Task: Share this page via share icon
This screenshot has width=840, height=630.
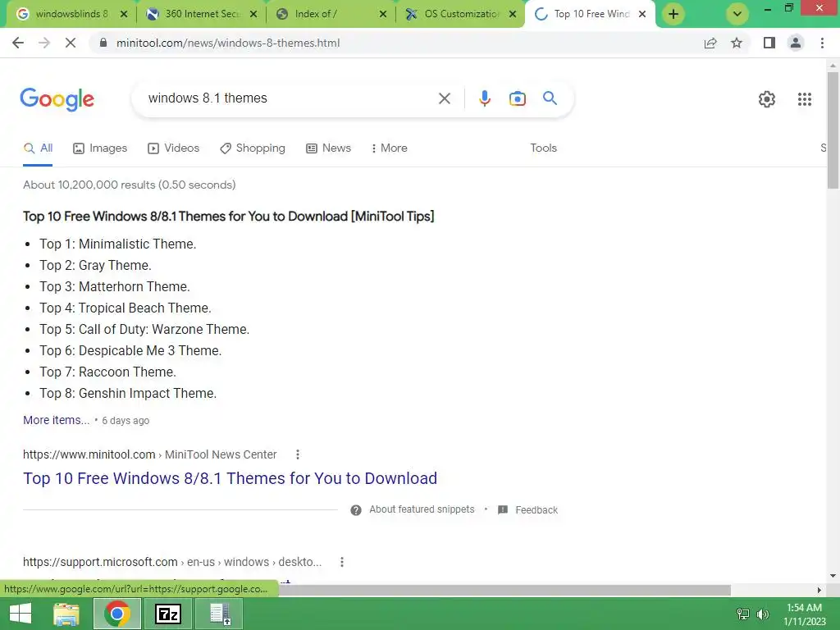Action: 710,43
